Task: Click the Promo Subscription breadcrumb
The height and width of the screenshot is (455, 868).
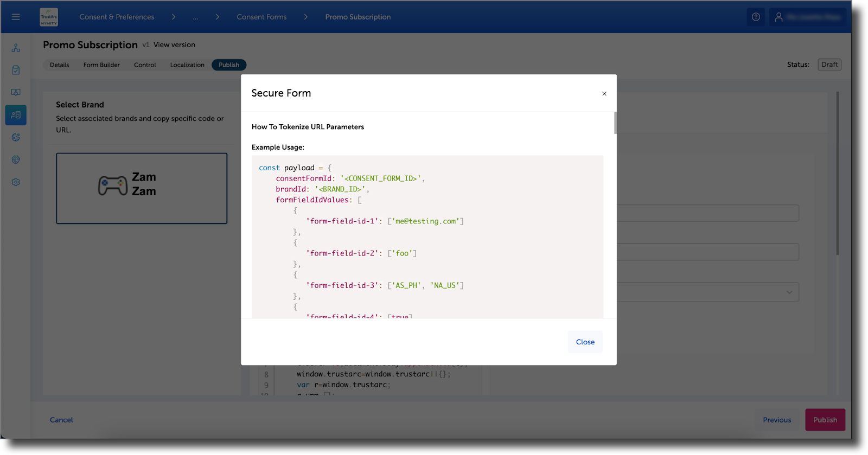Action: (x=358, y=17)
